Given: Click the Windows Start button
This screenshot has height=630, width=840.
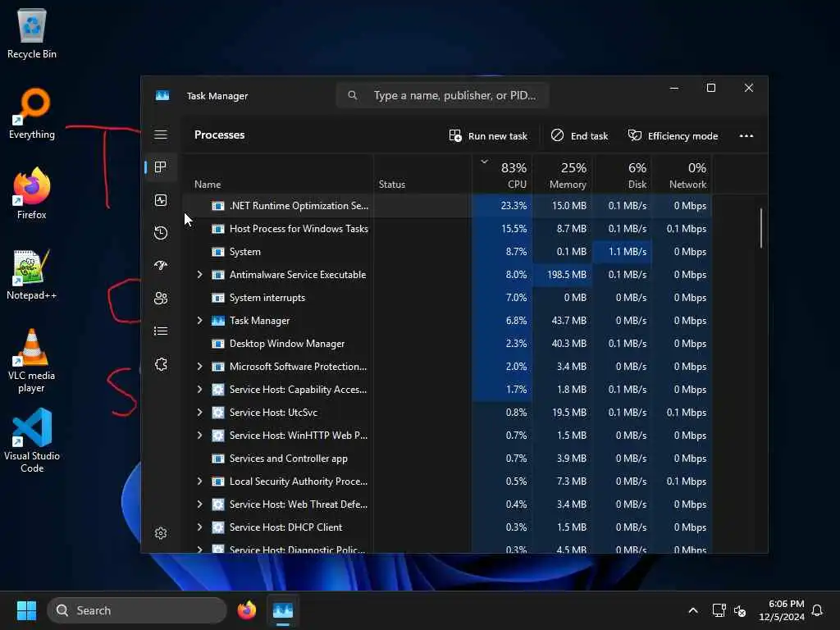Looking at the screenshot, I should (26, 610).
